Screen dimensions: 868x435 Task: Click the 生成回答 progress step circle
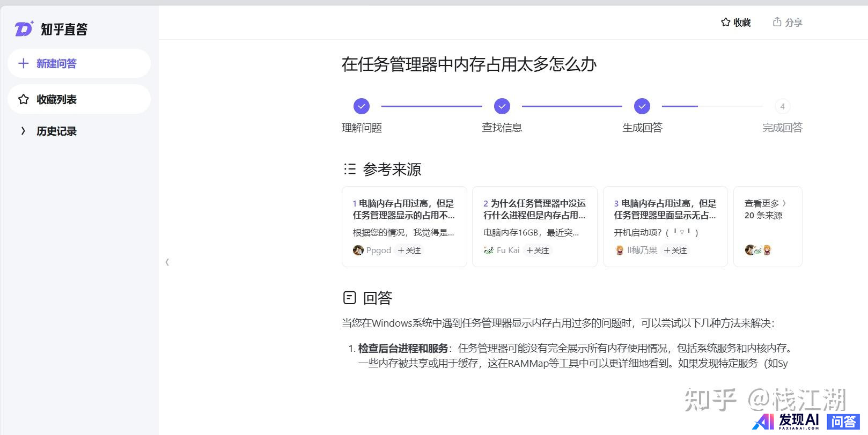click(x=642, y=106)
